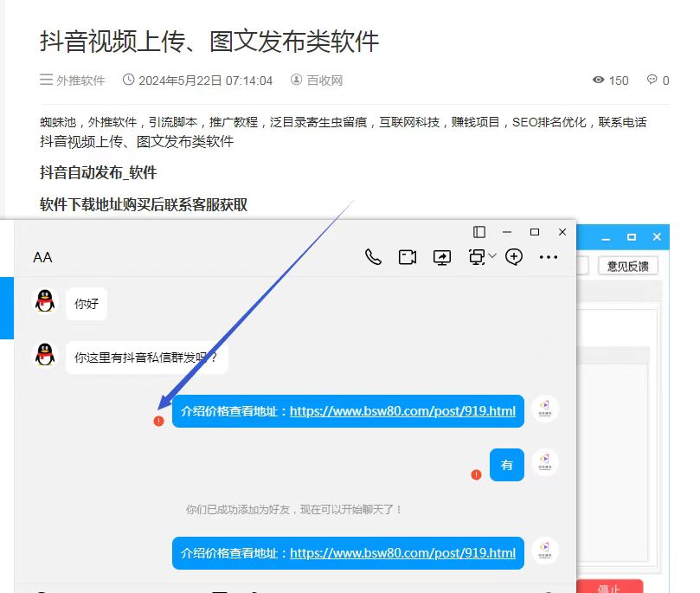Start a voice call with AA

(x=373, y=257)
